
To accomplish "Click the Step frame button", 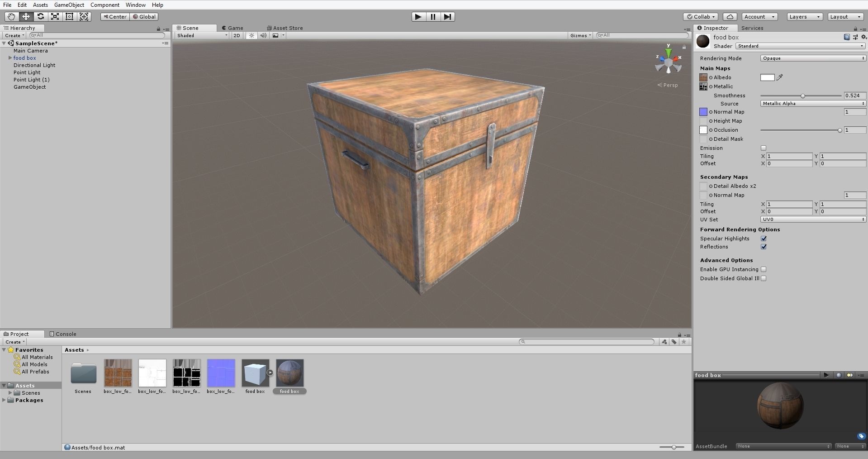I will 447,17.
